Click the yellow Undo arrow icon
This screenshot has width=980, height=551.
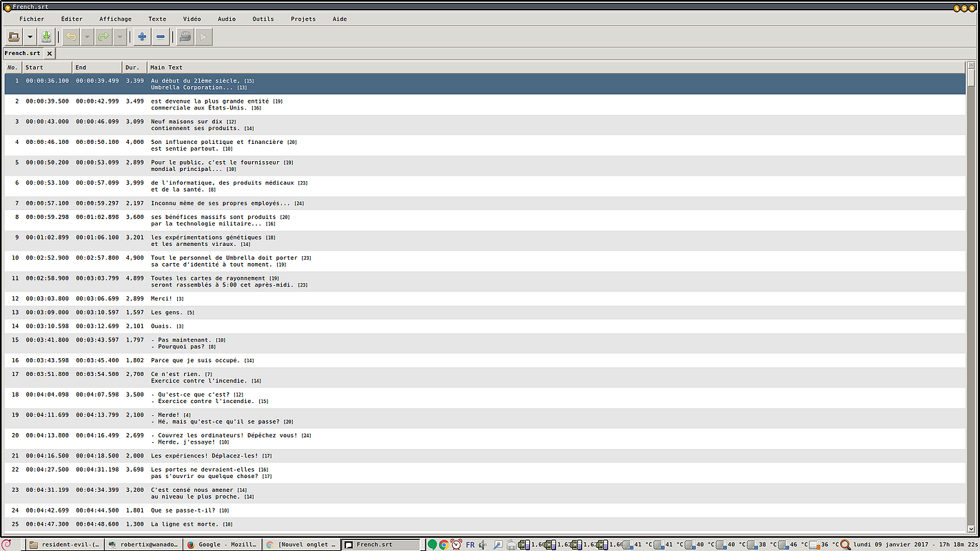coord(71,37)
